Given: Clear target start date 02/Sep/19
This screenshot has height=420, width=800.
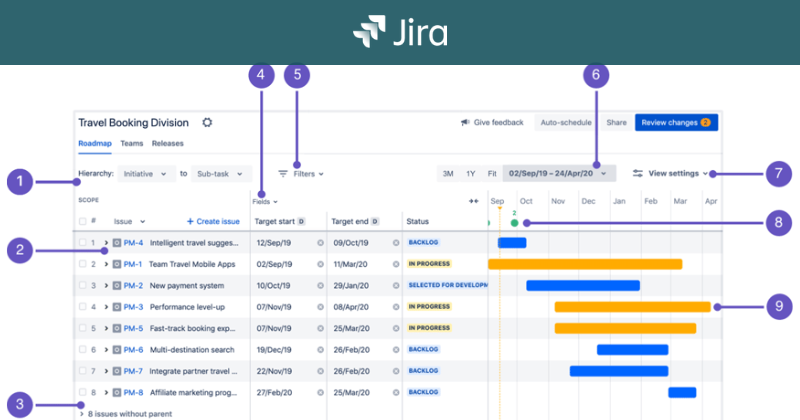Looking at the screenshot, I should 320,264.
